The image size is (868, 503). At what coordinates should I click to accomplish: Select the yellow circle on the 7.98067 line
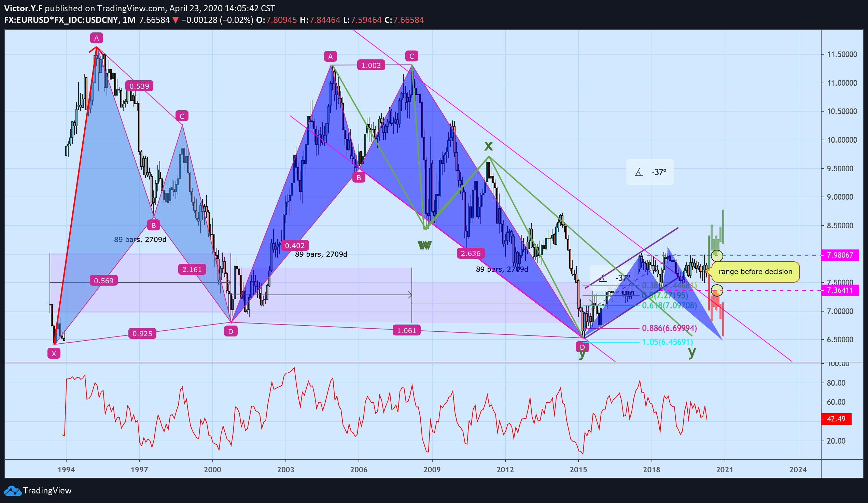[717, 256]
